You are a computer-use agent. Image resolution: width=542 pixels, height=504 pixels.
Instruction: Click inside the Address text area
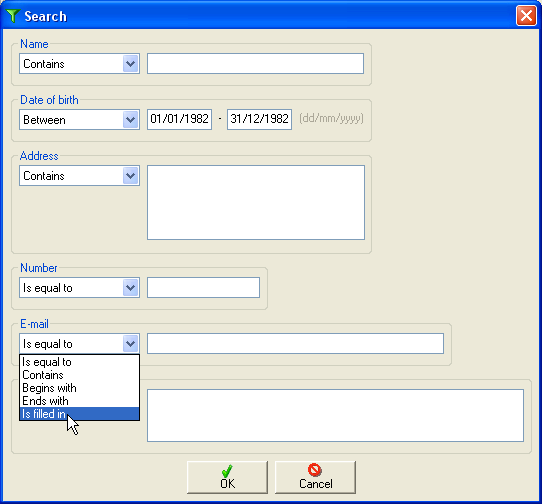[x=256, y=203]
